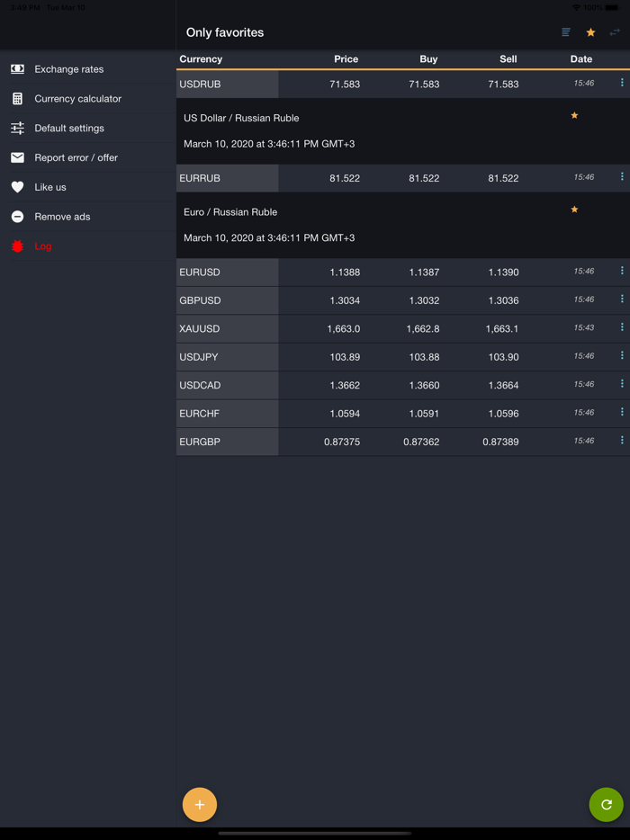Screen dimensions: 630x840
Task: Unfavorite USDRUB via its star
Action: point(574,115)
